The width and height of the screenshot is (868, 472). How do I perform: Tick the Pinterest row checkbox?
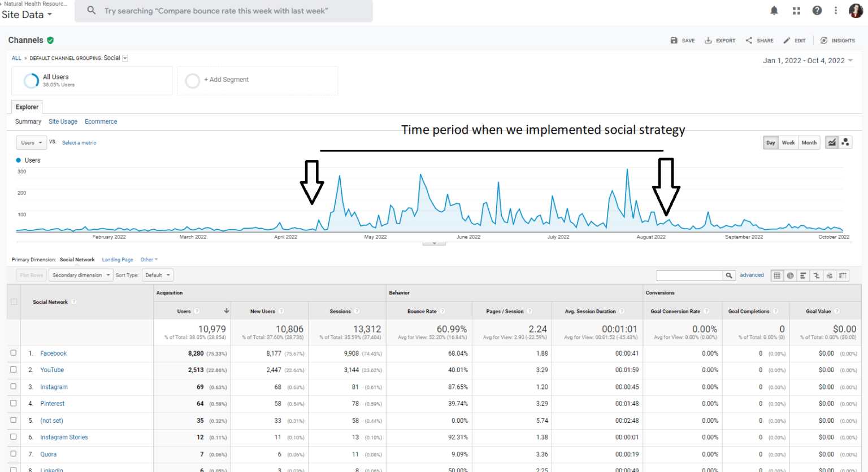[x=14, y=403]
